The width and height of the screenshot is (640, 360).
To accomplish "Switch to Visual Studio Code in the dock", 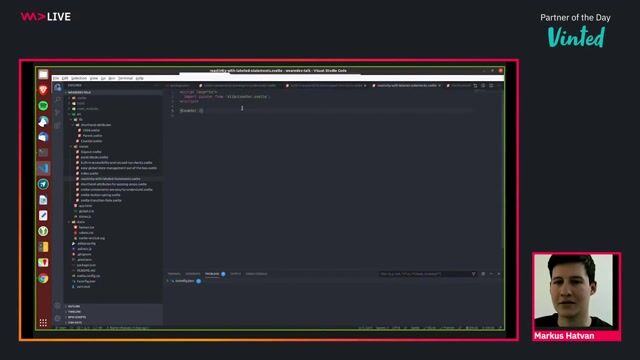I will (43, 168).
